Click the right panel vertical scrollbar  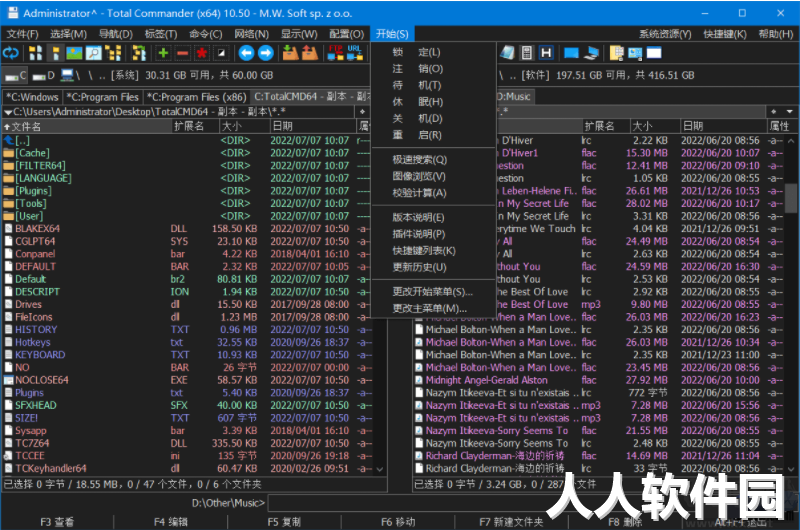pos(791,304)
